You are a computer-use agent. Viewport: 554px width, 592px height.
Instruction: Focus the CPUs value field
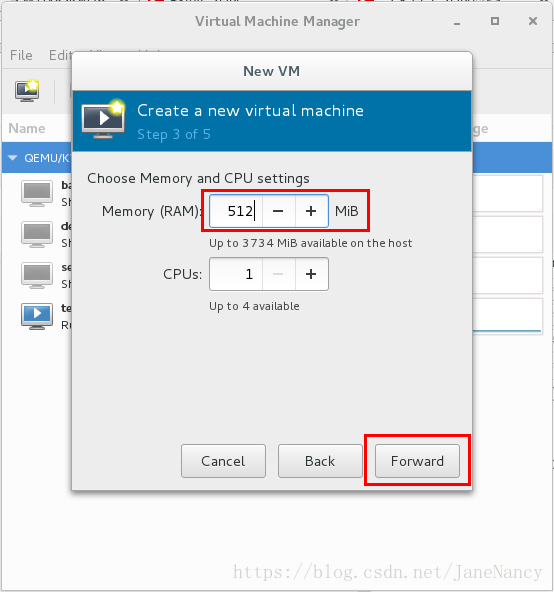click(x=236, y=274)
